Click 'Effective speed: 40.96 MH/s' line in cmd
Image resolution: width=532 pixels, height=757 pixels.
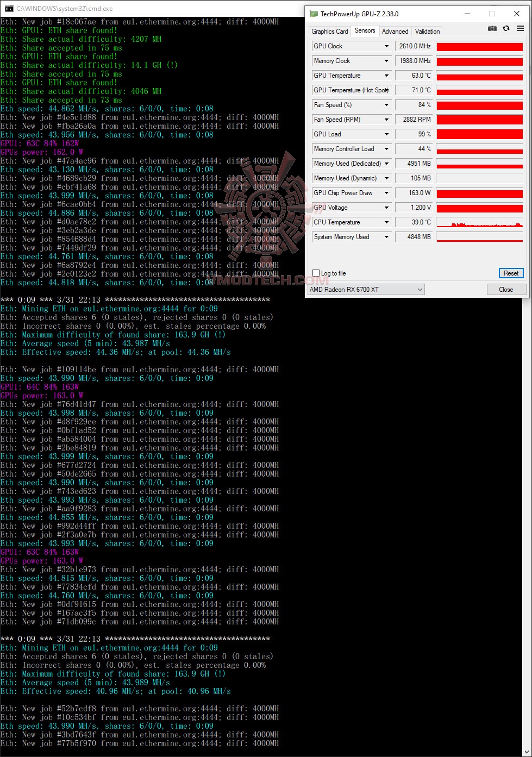coord(116,691)
